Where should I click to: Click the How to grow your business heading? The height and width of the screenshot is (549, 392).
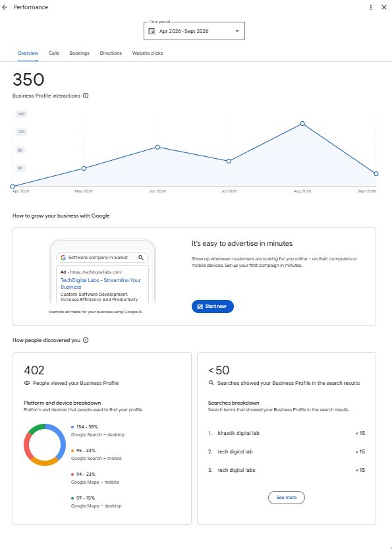click(61, 216)
